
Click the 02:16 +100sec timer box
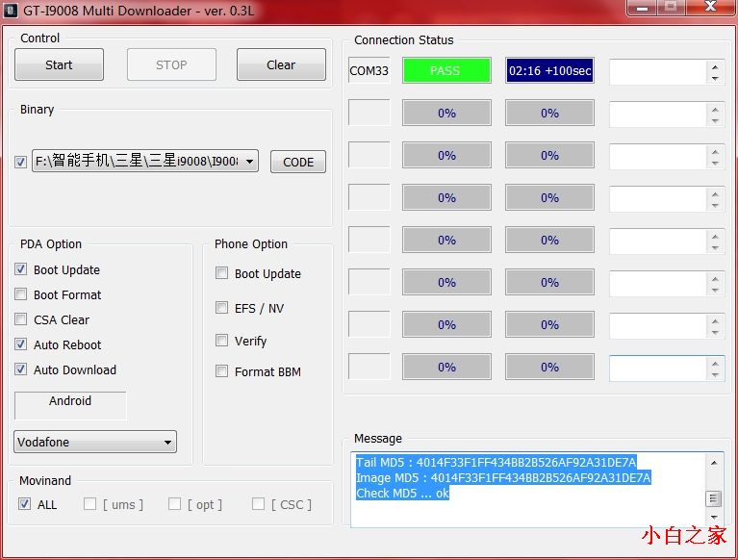[549, 70]
